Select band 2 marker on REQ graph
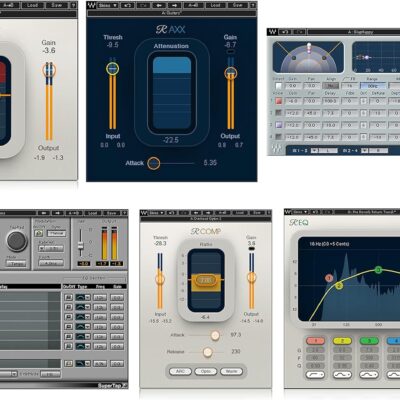 pos(339,286)
